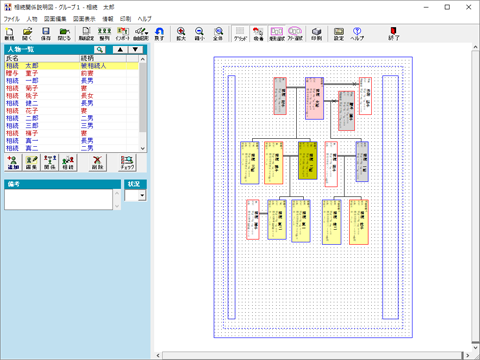Select 相続 健二 in the list
The height and width of the screenshot is (360, 480).
72,103
